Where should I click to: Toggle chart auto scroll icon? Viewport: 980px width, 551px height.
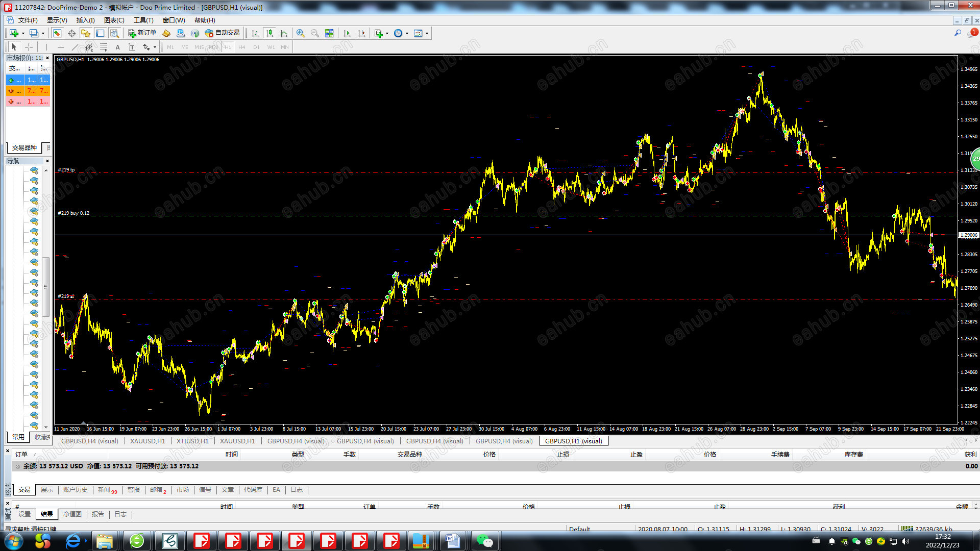point(347,33)
